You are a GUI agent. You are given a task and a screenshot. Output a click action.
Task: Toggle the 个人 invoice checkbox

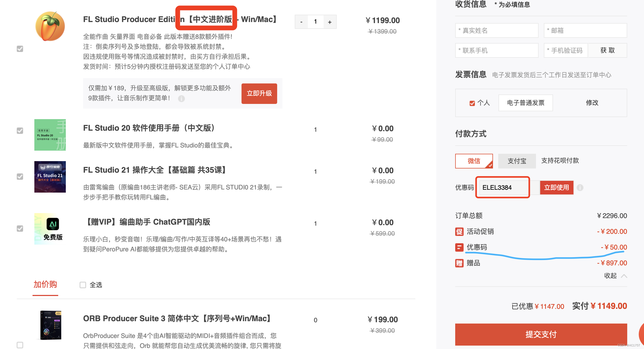472,103
